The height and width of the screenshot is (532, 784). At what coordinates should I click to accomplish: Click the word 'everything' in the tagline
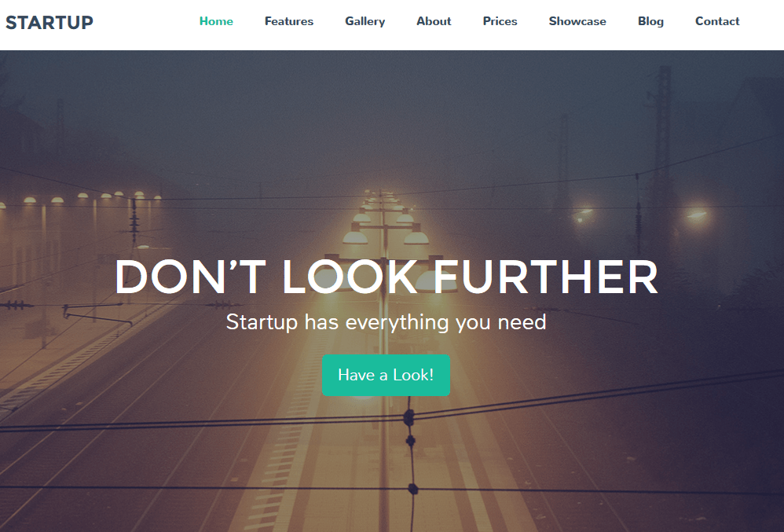[x=397, y=322]
